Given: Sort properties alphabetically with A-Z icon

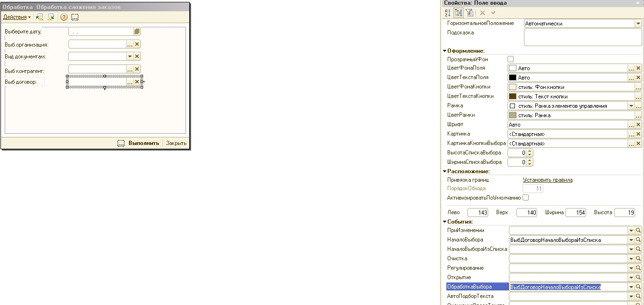Looking at the screenshot, I should coord(448,13).
